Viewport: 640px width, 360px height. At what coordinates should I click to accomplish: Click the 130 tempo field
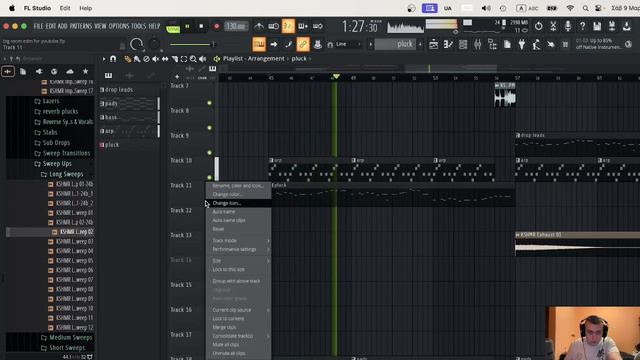[236, 26]
